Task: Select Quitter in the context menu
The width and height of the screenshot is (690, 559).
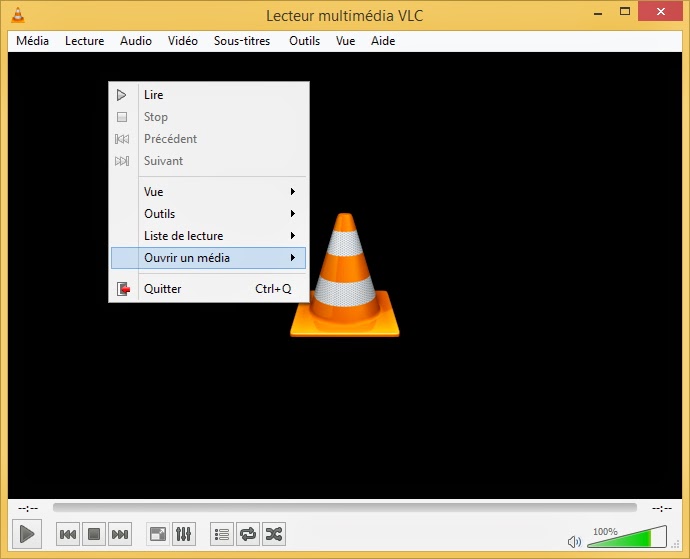Action: click(x=208, y=289)
